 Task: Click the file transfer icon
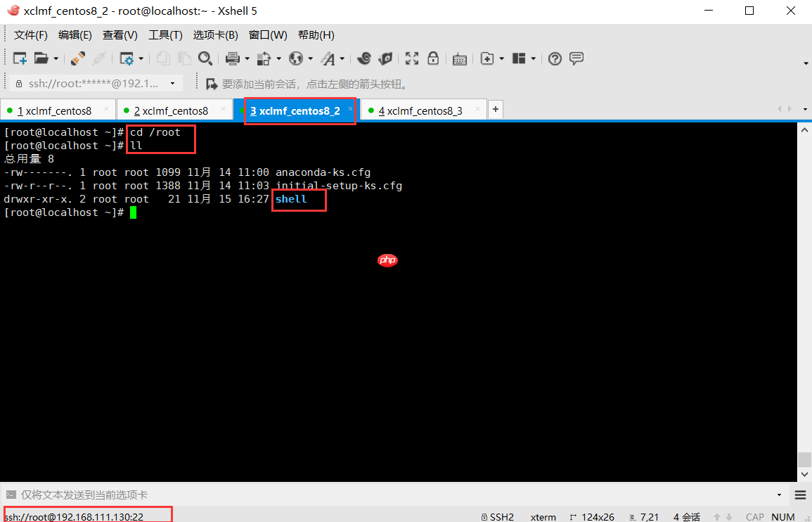pos(264,58)
